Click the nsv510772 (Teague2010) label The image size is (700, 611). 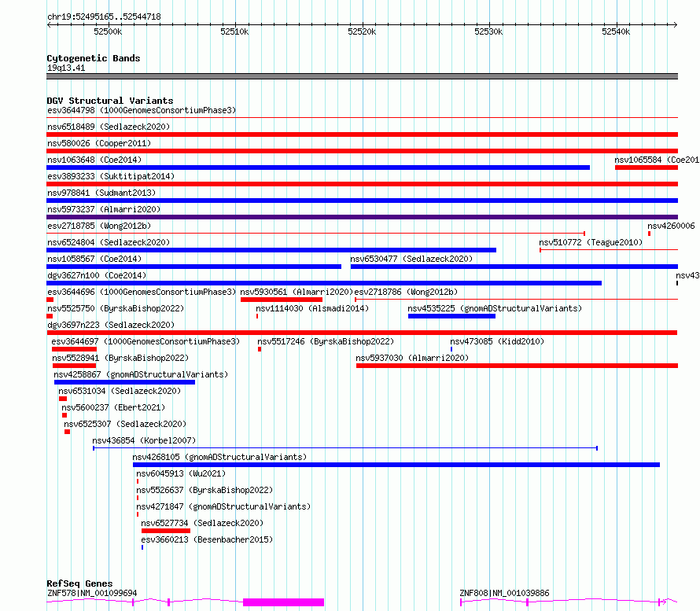click(x=591, y=242)
